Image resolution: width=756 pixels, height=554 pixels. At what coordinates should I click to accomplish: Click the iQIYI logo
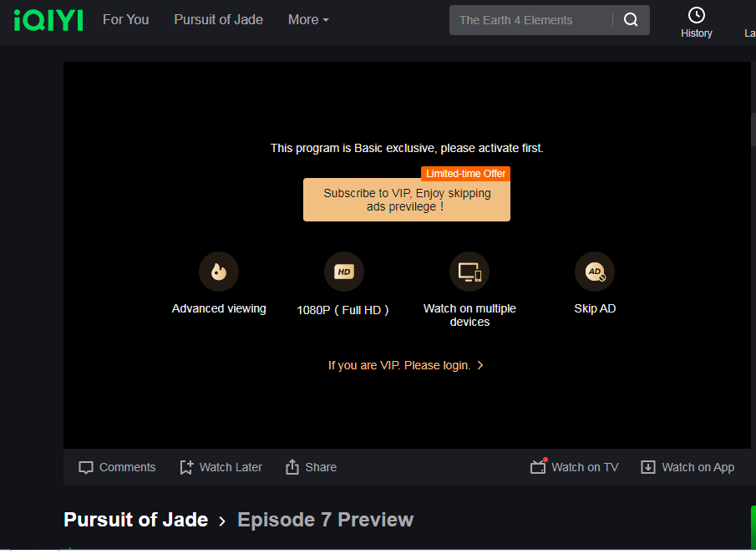(48, 20)
